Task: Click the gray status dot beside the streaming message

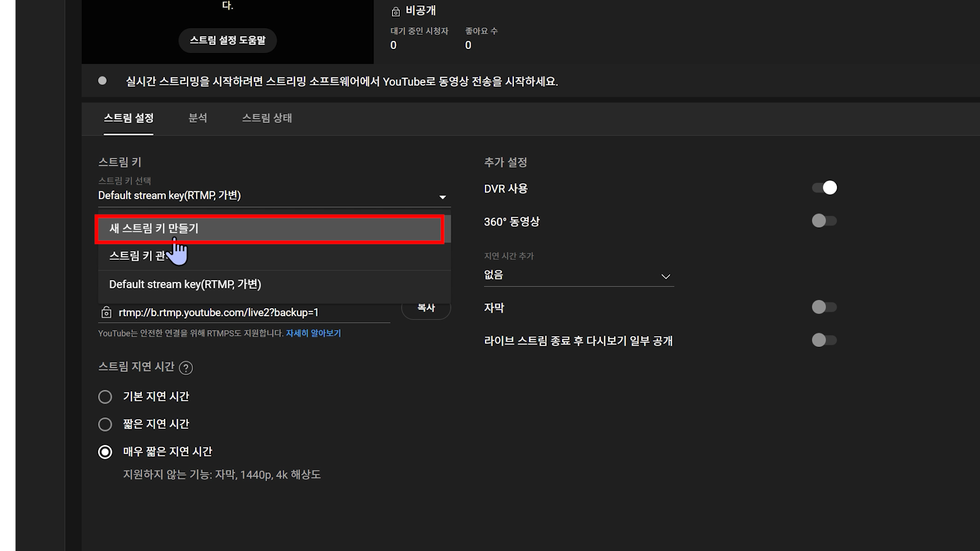Action: pyautogui.click(x=102, y=81)
